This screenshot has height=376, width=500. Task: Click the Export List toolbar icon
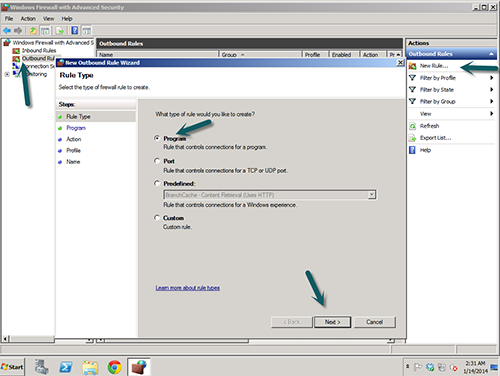tap(60, 31)
